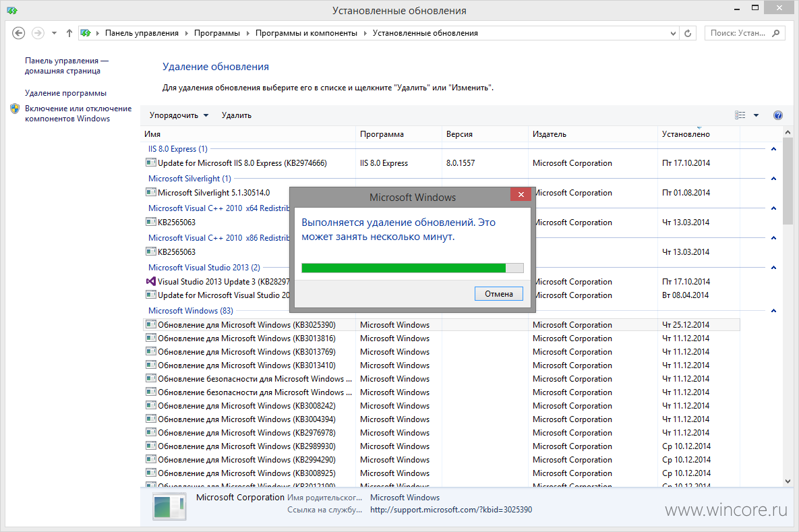Collapse the Microsoft Windows (83) group
The image size is (799, 532).
point(773,311)
